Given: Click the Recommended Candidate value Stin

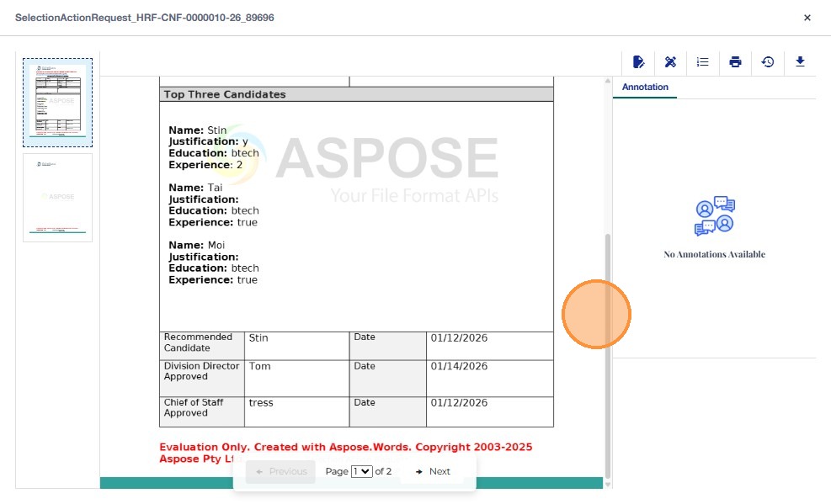Looking at the screenshot, I should 258,338.
